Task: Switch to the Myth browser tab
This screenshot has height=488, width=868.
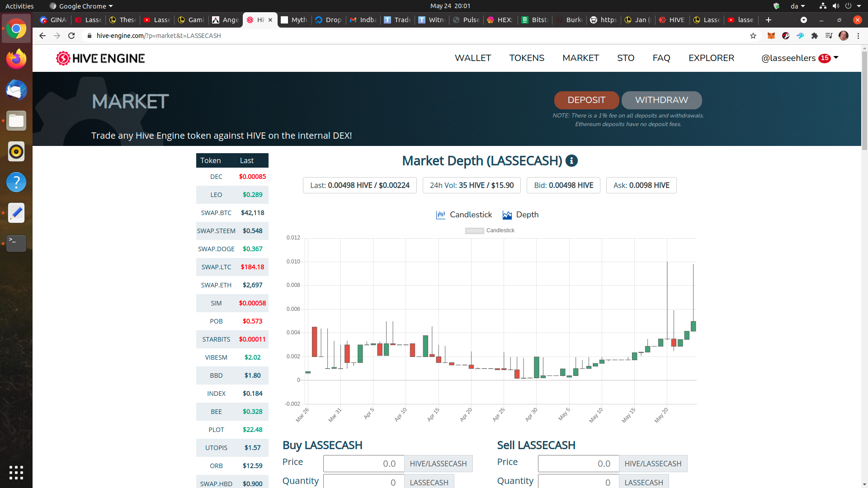Action: click(x=294, y=20)
